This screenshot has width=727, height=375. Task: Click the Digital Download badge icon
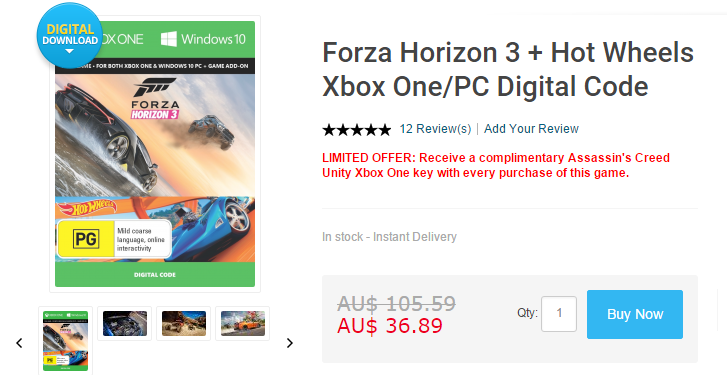click(x=70, y=36)
